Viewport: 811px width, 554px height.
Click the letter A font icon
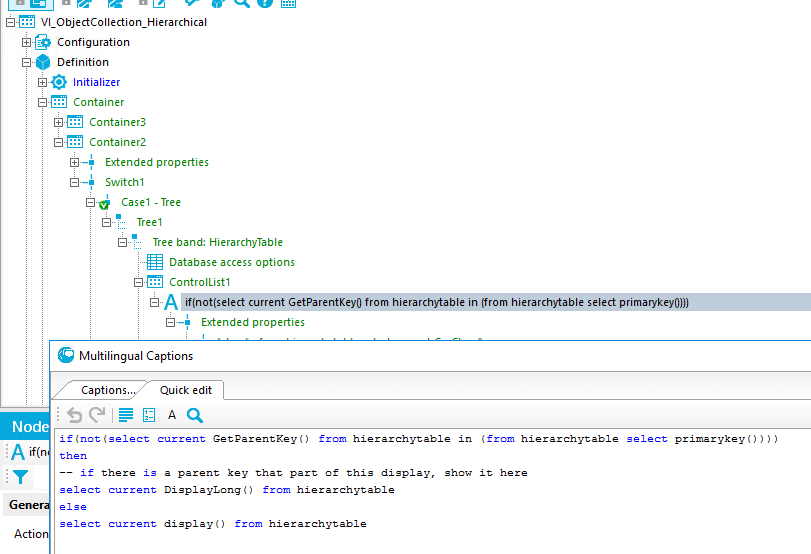[x=172, y=415]
